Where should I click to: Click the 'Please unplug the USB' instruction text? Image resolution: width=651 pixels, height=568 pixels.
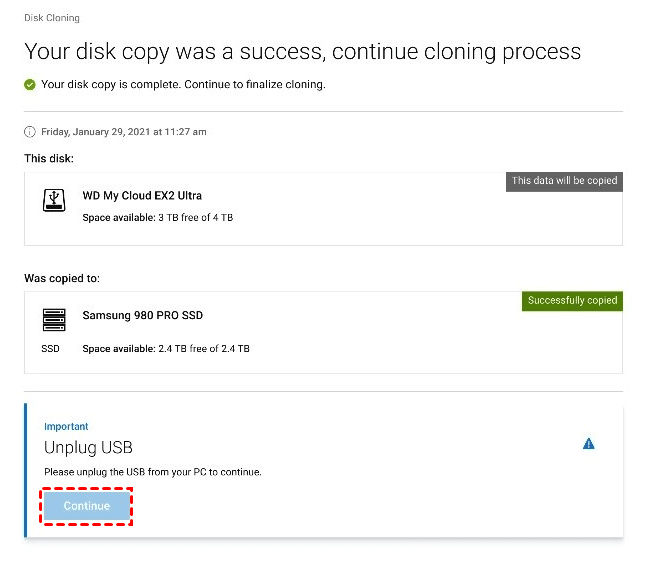[x=153, y=472]
